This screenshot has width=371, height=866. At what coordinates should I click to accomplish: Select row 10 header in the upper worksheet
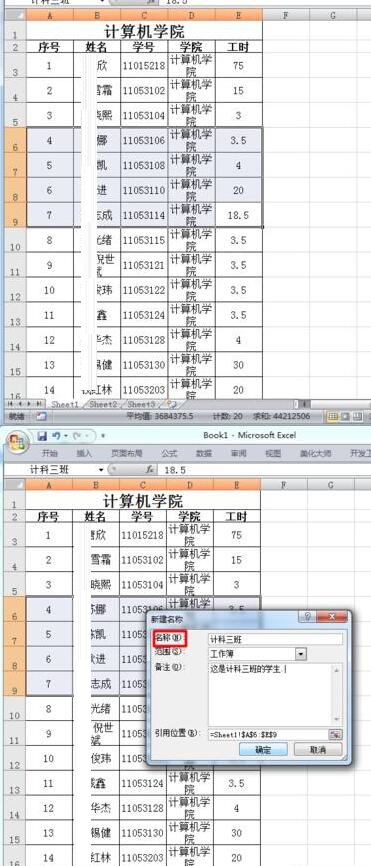coord(14,240)
